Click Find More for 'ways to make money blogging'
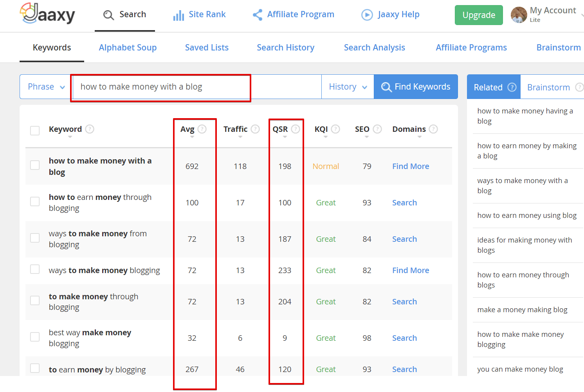 (411, 270)
